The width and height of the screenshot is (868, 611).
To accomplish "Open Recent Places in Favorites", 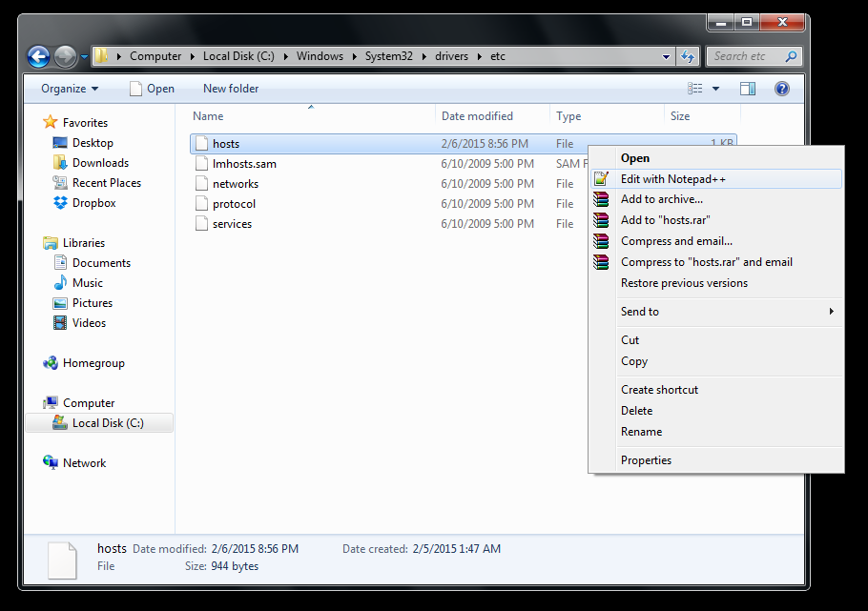I will (106, 183).
